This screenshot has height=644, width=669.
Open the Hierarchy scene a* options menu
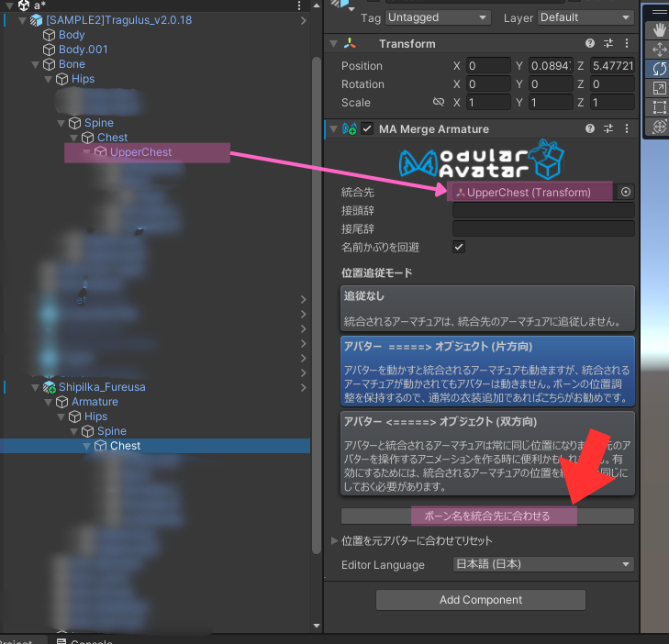[x=301, y=6]
